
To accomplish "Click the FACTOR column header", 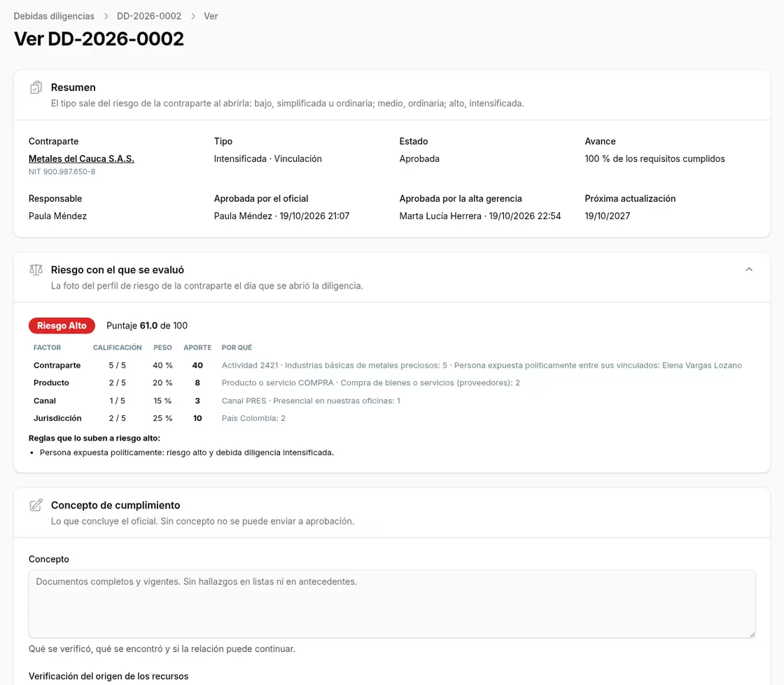I will 47,348.
